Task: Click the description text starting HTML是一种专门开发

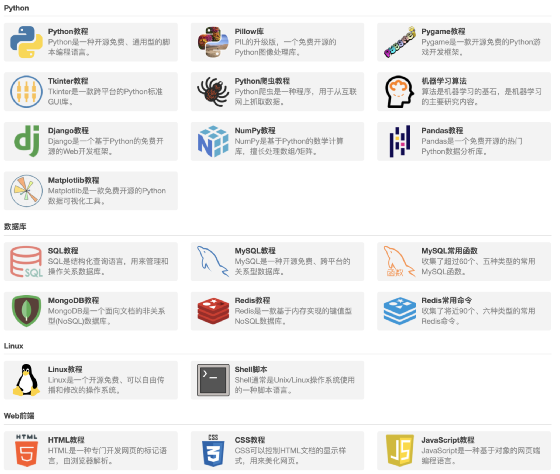Action: tap(108, 456)
